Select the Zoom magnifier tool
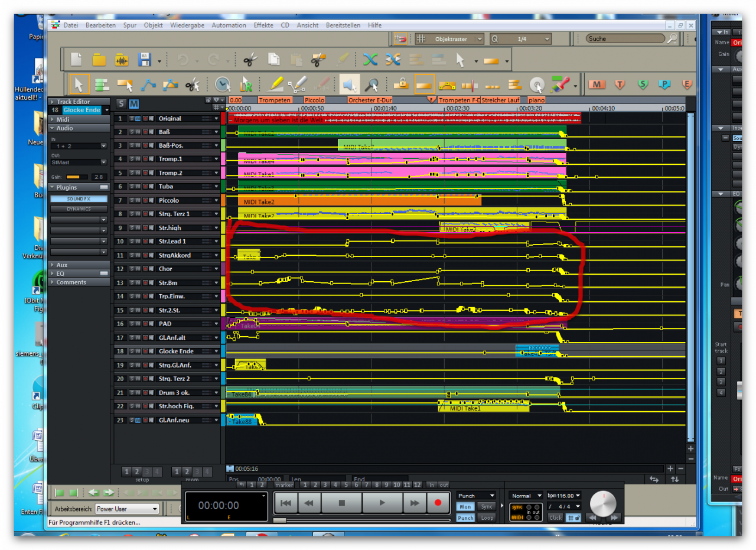This screenshot has width=756, height=550. point(372,84)
